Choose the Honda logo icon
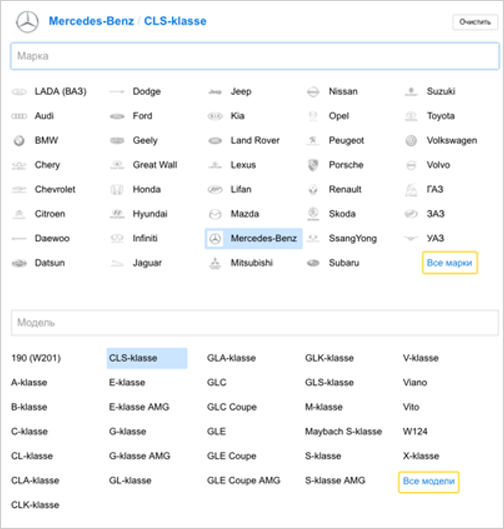This screenshot has height=529, width=504. click(x=117, y=190)
